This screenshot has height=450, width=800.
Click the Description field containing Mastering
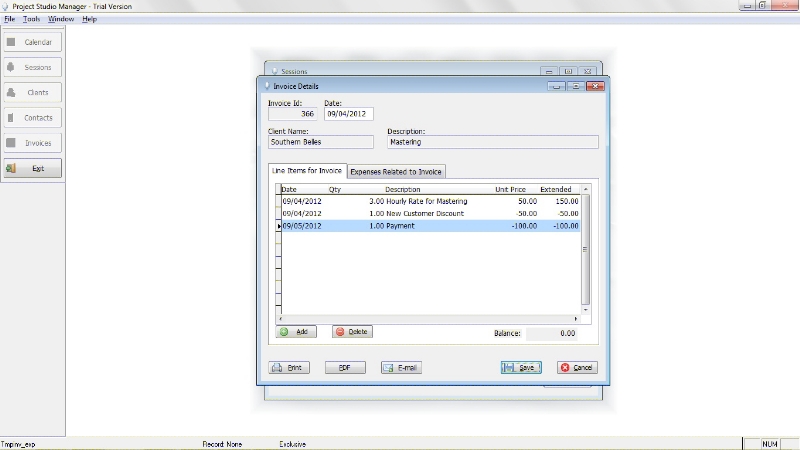(492, 143)
